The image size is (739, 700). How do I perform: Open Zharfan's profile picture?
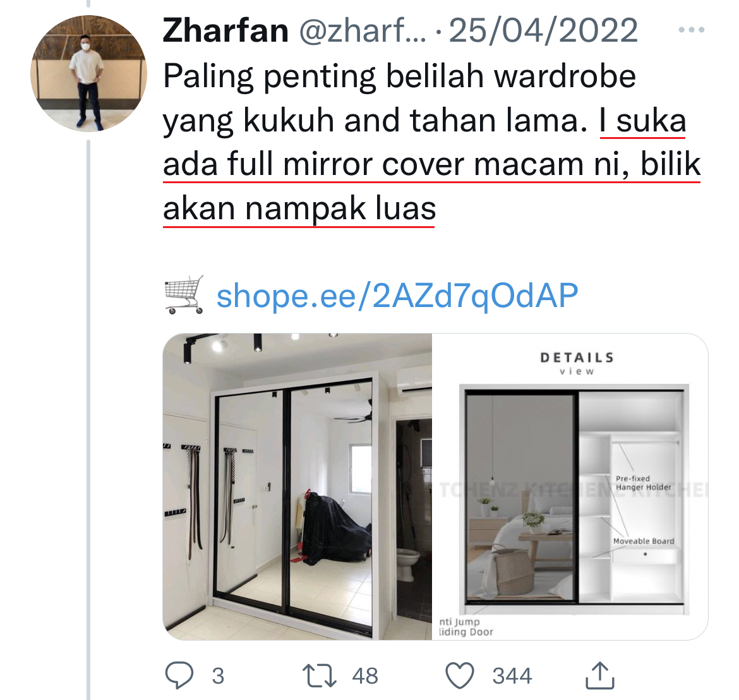tap(88, 73)
